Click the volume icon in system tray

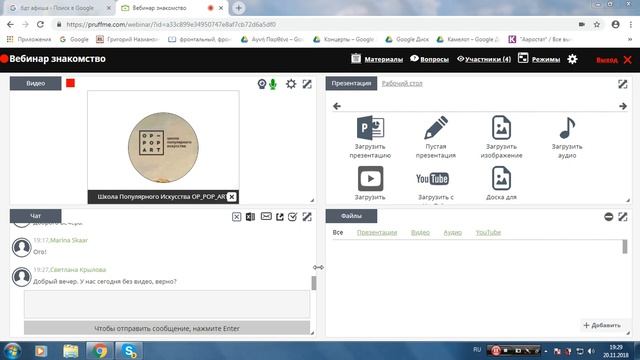(x=591, y=351)
